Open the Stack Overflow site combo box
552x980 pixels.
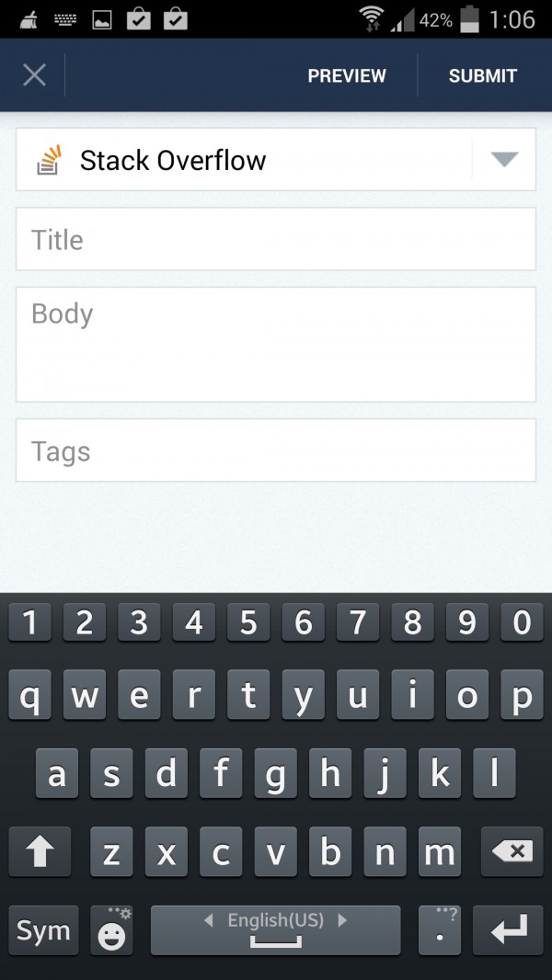coord(276,159)
